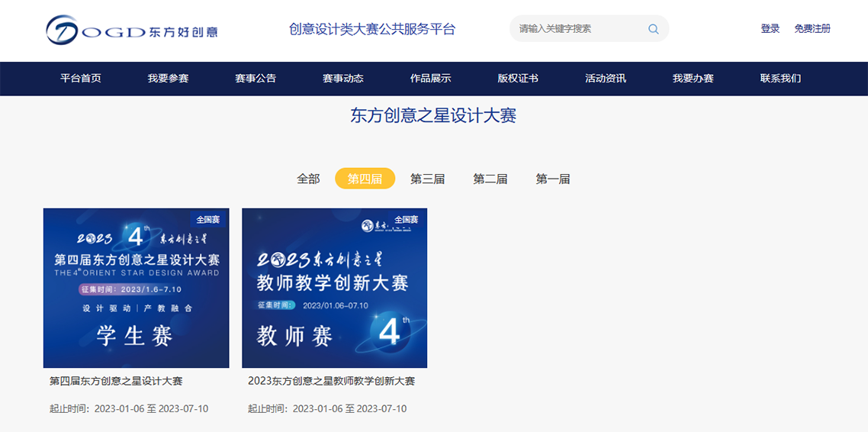868x432 pixels.
Task: Select the 全部 filter tab
Action: tap(308, 179)
